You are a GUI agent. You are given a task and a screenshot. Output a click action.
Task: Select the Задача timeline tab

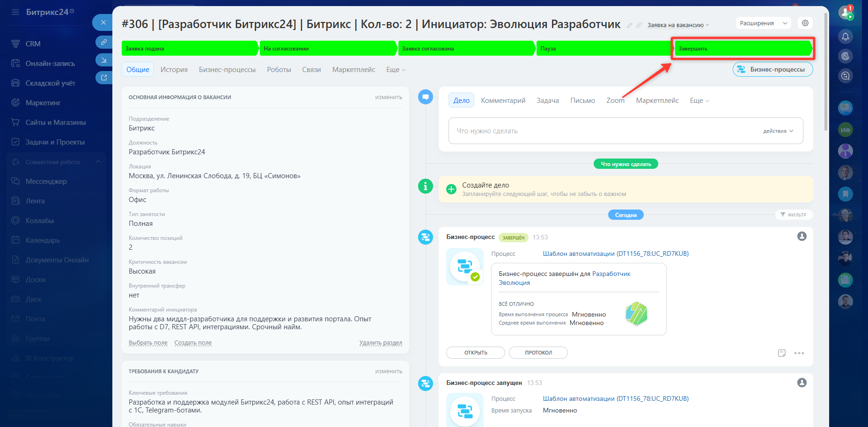548,101
